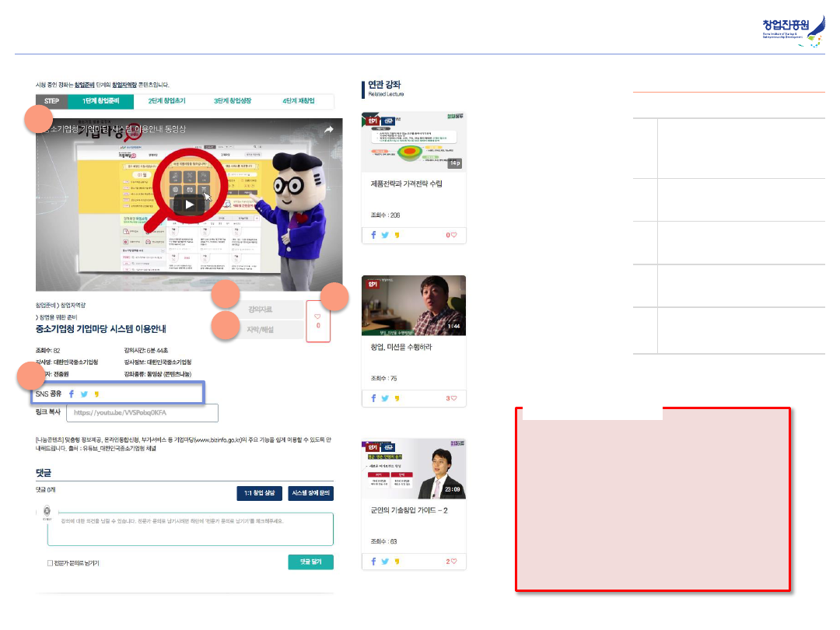Click the 중소기업청 기업마당 시스템 이용안내 heading
The image size is (840, 630).
pos(100,329)
